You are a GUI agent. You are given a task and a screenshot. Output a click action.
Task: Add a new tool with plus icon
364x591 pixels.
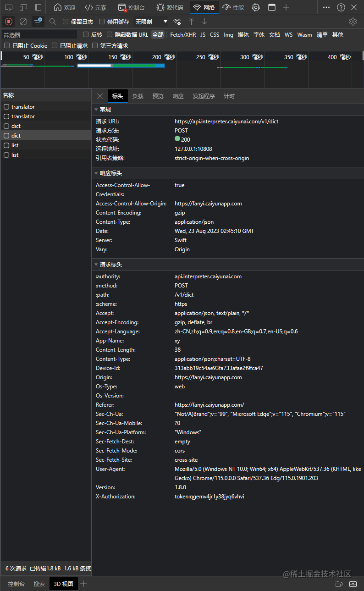(286, 7)
